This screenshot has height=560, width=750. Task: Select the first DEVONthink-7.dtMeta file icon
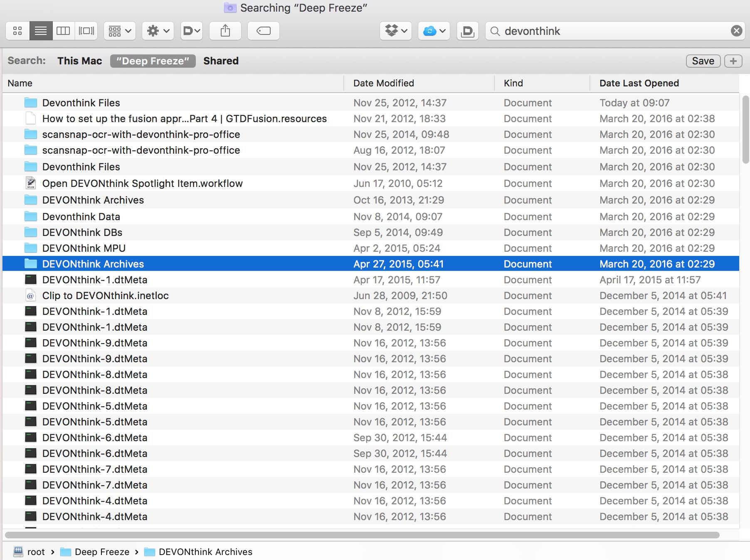click(31, 469)
